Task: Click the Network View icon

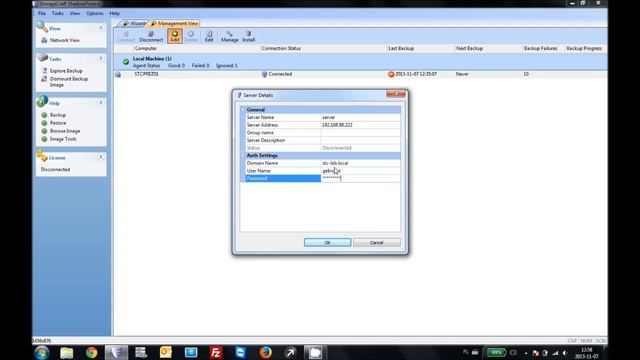Action: (x=44, y=40)
